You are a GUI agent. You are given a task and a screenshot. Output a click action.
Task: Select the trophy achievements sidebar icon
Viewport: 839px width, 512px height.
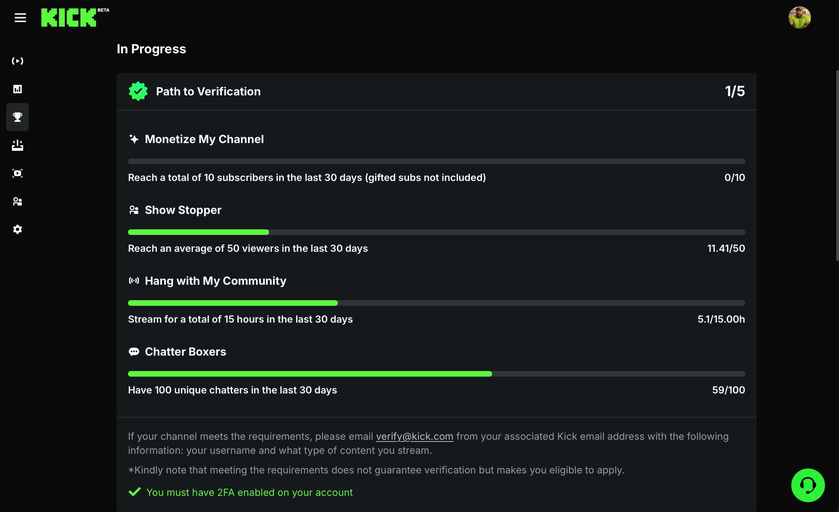[x=17, y=117]
